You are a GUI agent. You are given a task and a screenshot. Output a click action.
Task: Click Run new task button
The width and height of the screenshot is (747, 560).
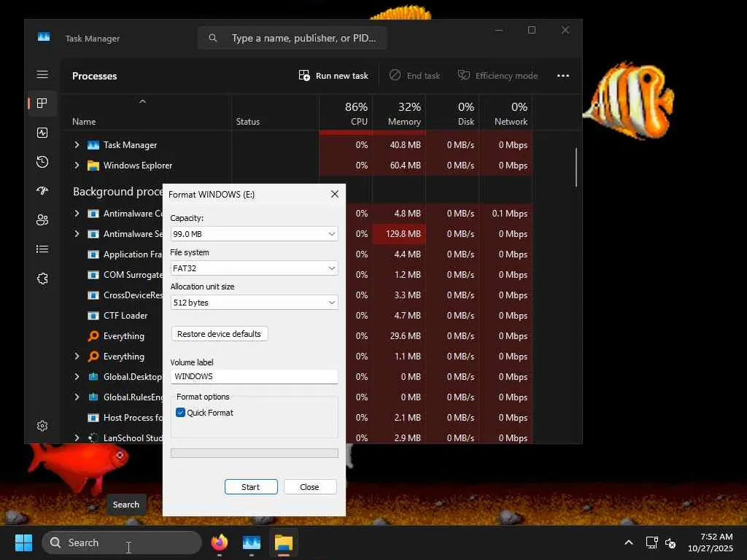pos(333,76)
